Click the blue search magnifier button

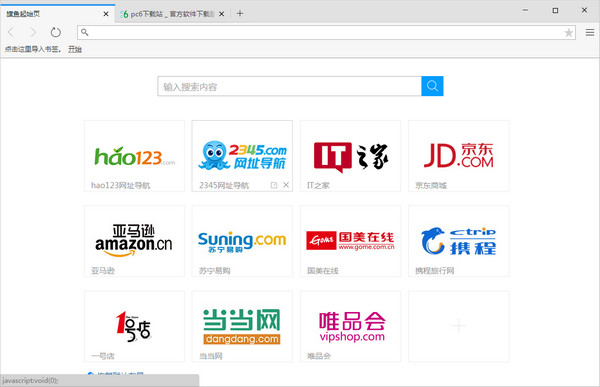pos(432,86)
